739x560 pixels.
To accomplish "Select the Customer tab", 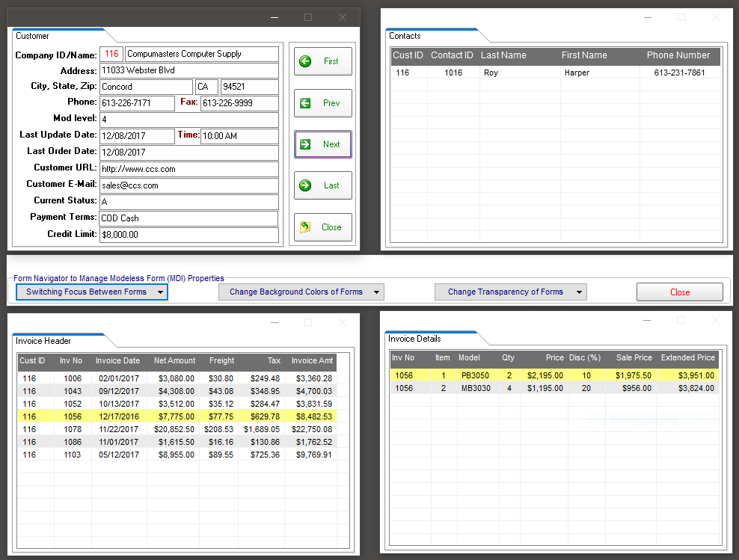I will tap(33, 36).
